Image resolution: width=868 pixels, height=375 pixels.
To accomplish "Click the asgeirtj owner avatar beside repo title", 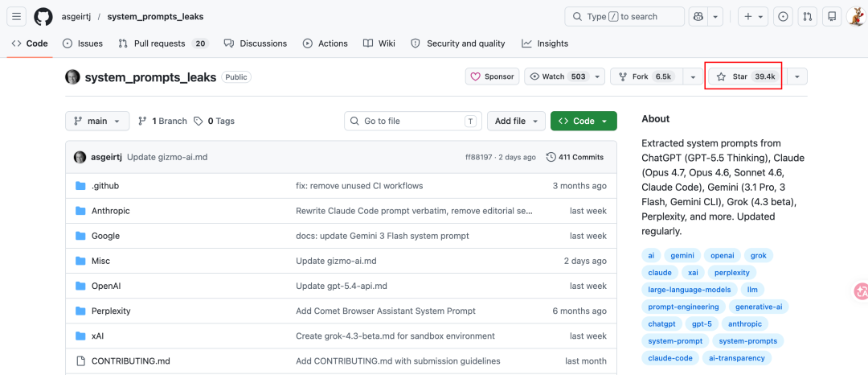I will pyautogui.click(x=72, y=77).
